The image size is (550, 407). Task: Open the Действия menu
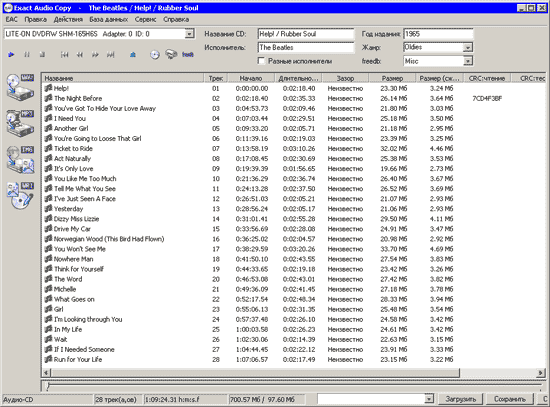(68, 19)
